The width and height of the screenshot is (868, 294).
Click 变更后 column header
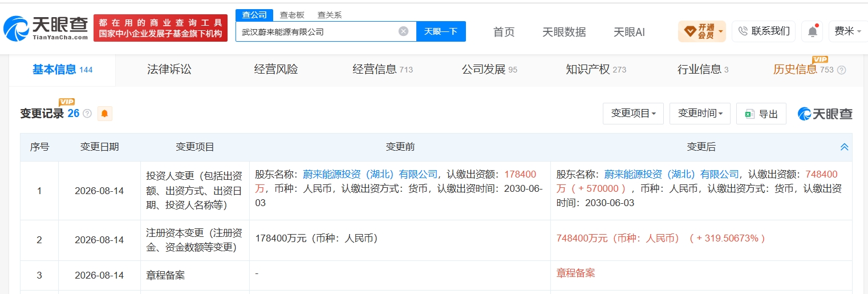coord(701,147)
